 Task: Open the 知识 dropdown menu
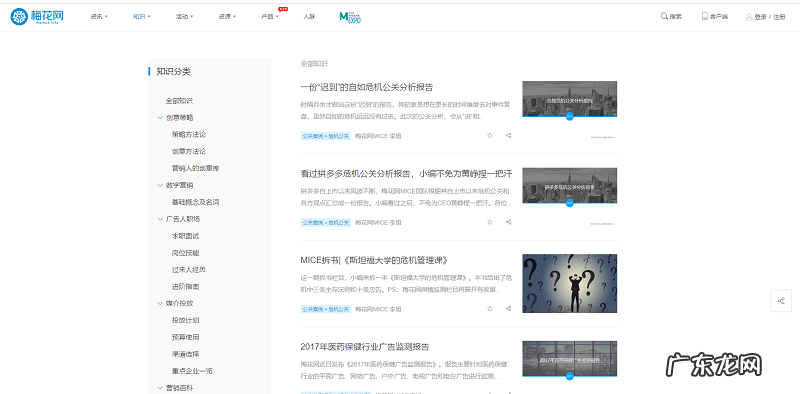pos(142,16)
